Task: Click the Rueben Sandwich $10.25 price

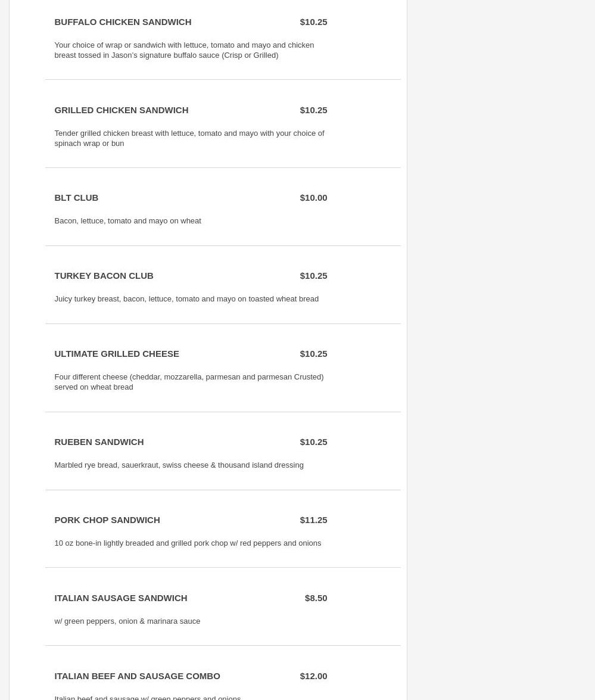Action: click(x=313, y=442)
